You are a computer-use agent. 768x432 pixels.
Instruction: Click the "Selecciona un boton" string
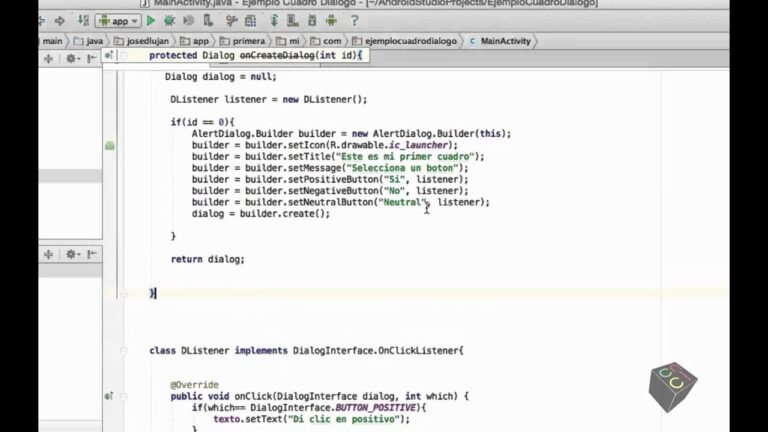tap(402, 168)
